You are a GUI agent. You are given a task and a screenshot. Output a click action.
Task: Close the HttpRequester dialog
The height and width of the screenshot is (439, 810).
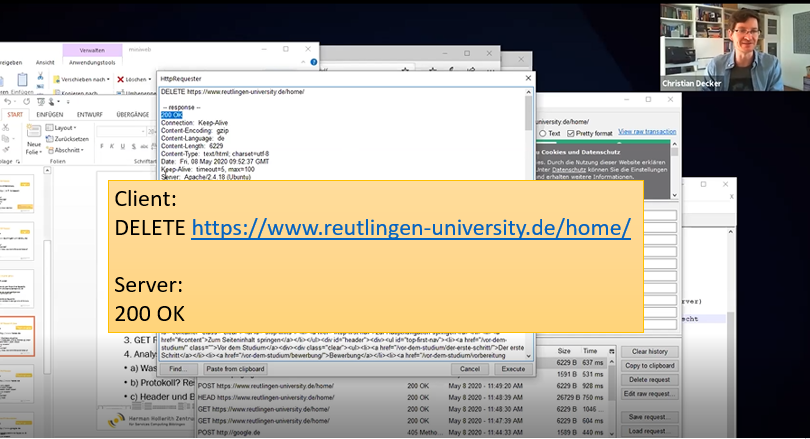point(528,78)
